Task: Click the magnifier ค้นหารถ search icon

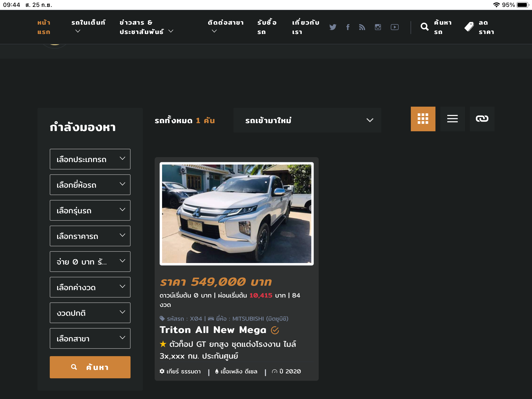Action: pyautogui.click(x=425, y=27)
